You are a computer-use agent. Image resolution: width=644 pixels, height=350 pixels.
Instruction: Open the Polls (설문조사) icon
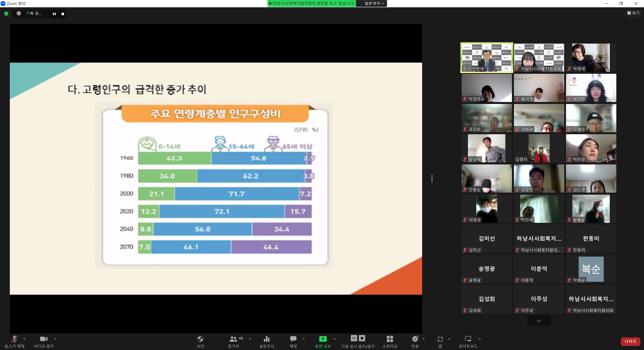coord(266,339)
